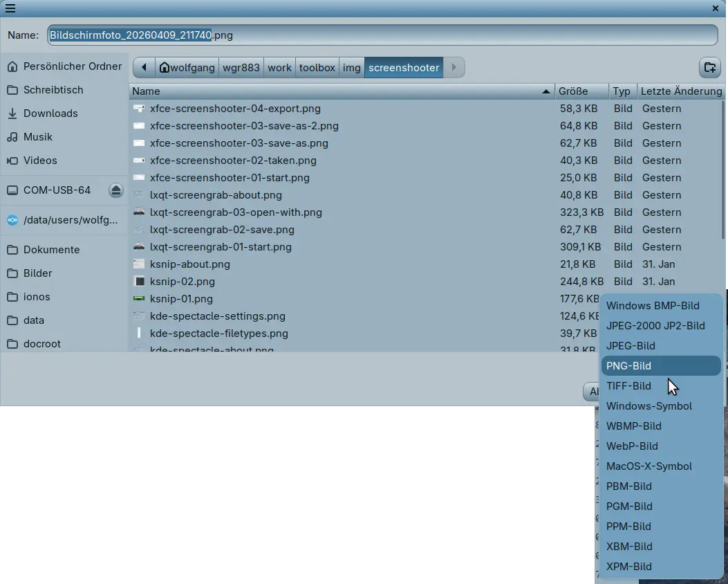Select file kde-spectacle-settings.png
This screenshot has height=584, width=728.
click(364, 316)
